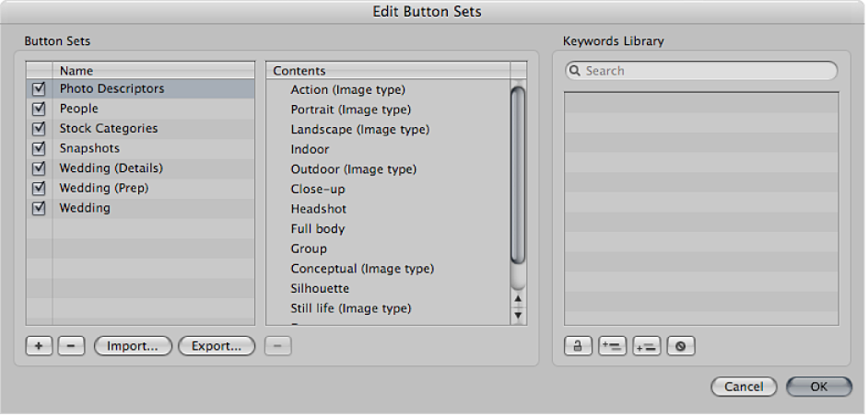The width and height of the screenshot is (868, 416).
Task: Click the Contents list scrollbar thumb
Action: pos(518,176)
